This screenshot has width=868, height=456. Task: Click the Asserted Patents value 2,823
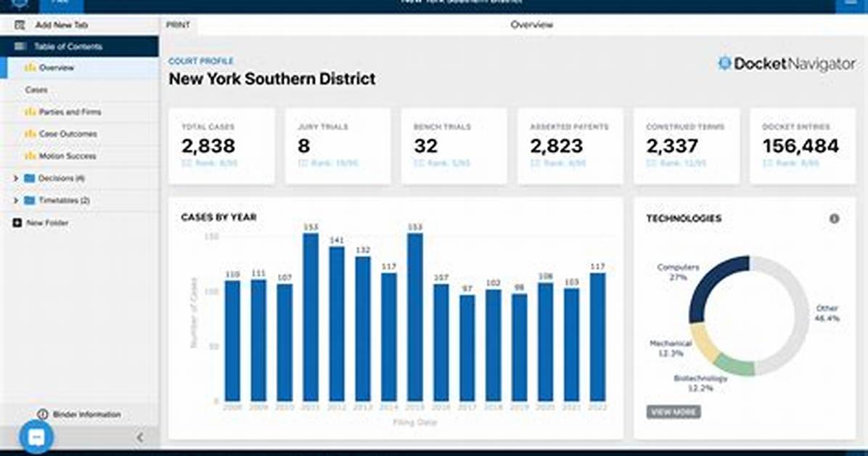tap(557, 146)
